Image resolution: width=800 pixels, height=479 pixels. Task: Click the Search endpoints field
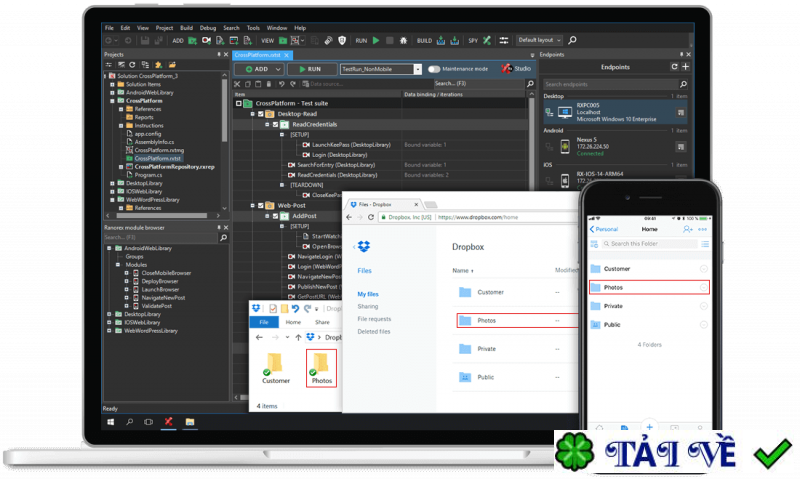tap(610, 84)
